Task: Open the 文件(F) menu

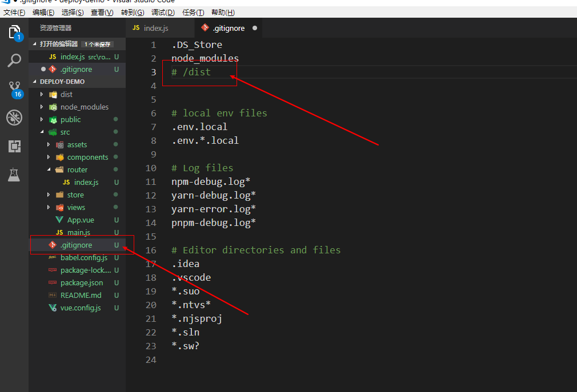Action: [x=14, y=13]
